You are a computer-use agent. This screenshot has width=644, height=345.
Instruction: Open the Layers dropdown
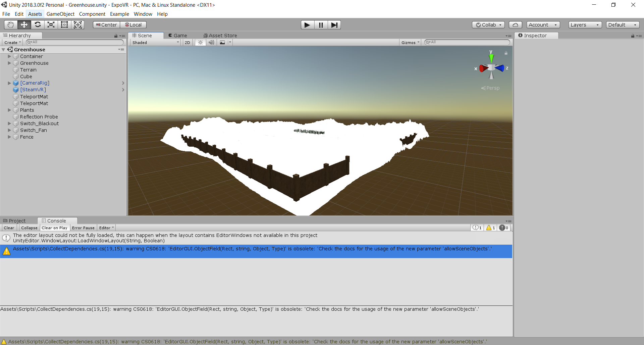585,24
